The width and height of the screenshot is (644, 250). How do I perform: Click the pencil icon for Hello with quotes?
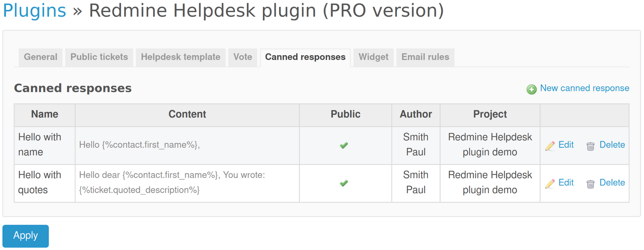tap(550, 184)
